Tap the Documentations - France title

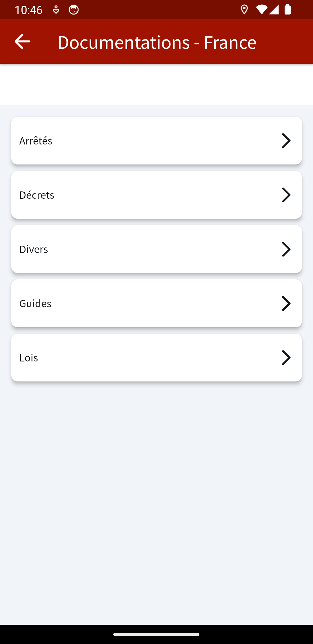[x=157, y=42]
